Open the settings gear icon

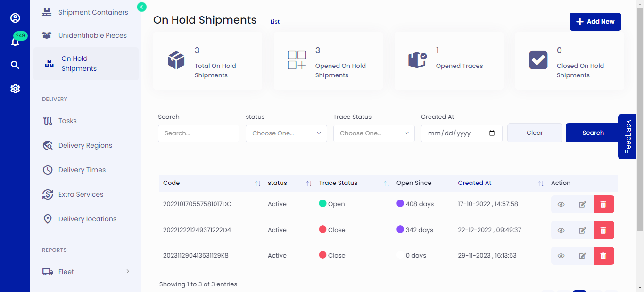pos(15,88)
